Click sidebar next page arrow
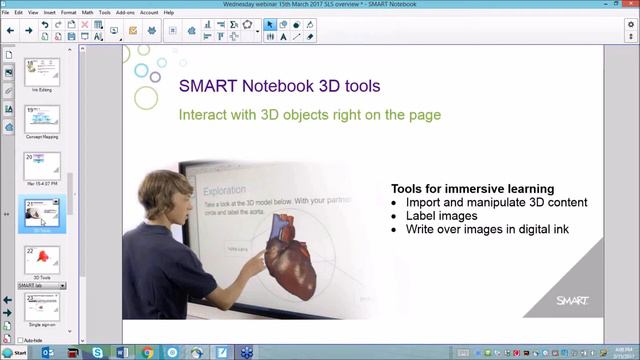 (x=7, y=313)
